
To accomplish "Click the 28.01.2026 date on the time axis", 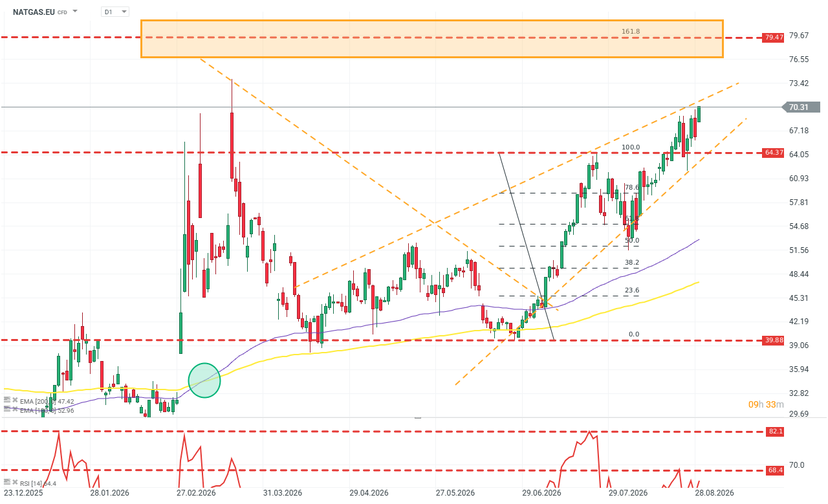I will [110, 493].
